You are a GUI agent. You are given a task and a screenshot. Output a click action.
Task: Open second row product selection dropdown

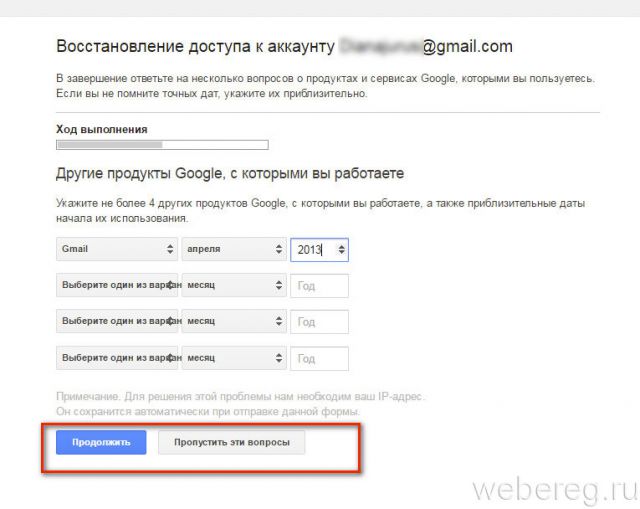tap(117, 285)
